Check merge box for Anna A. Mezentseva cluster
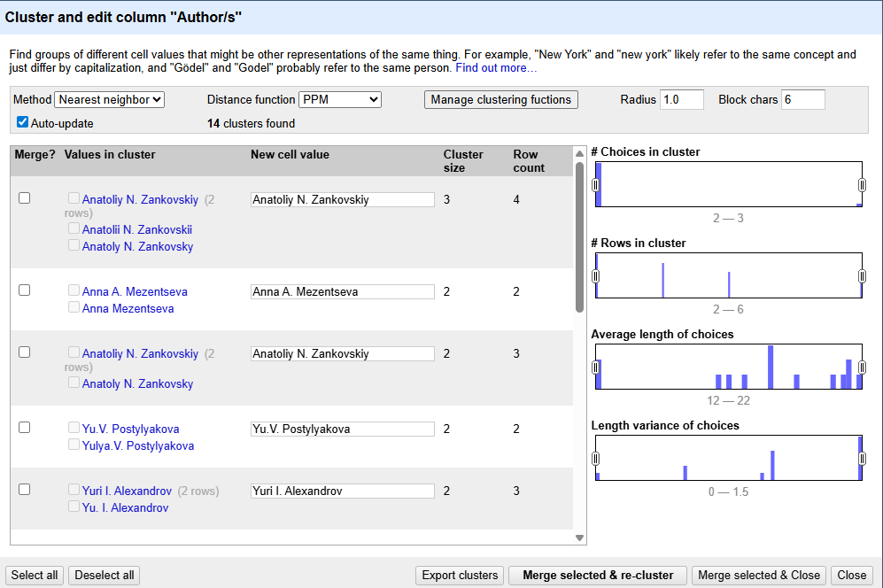The image size is (883, 588). pyautogui.click(x=25, y=290)
